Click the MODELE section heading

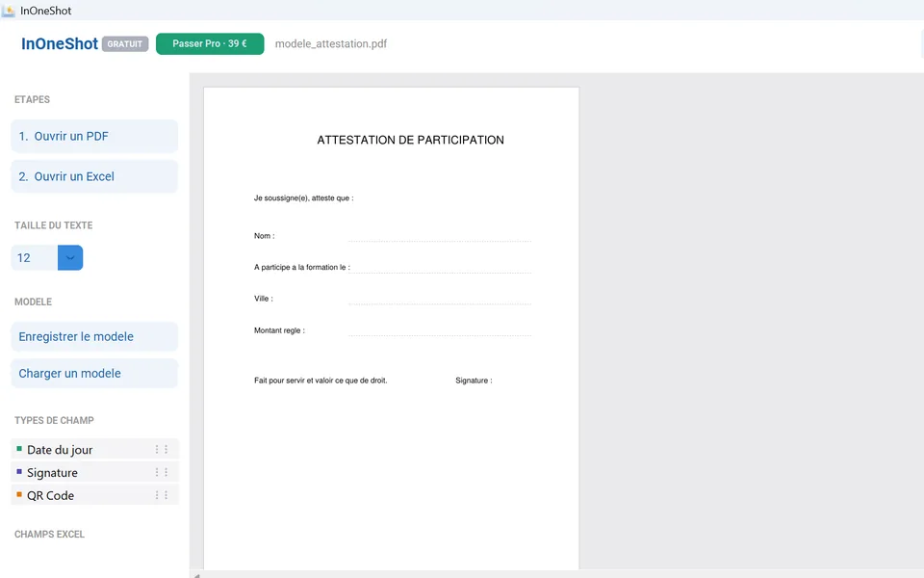pyautogui.click(x=33, y=302)
